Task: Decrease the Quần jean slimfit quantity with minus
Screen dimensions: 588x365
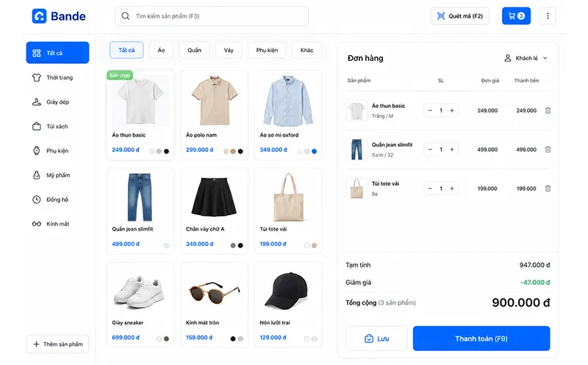Action: tap(430, 150)
